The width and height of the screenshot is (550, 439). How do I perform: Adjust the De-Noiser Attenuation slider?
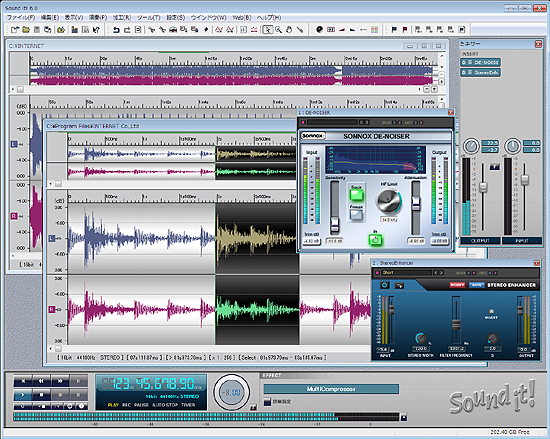(x=416, y=204)
